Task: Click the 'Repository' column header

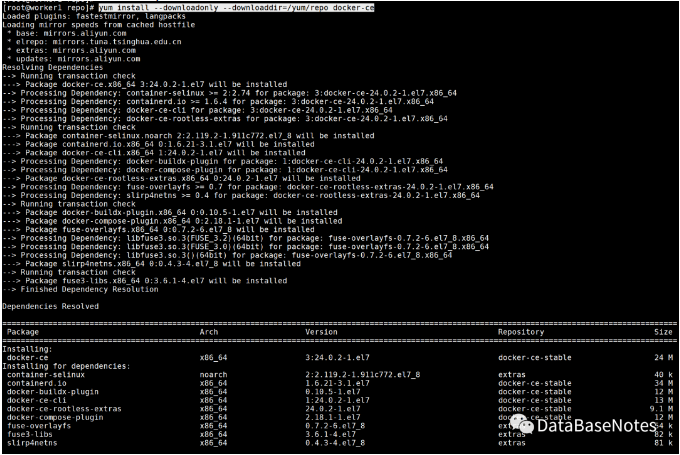Action: pyautogui.click(x=521, y=332)
